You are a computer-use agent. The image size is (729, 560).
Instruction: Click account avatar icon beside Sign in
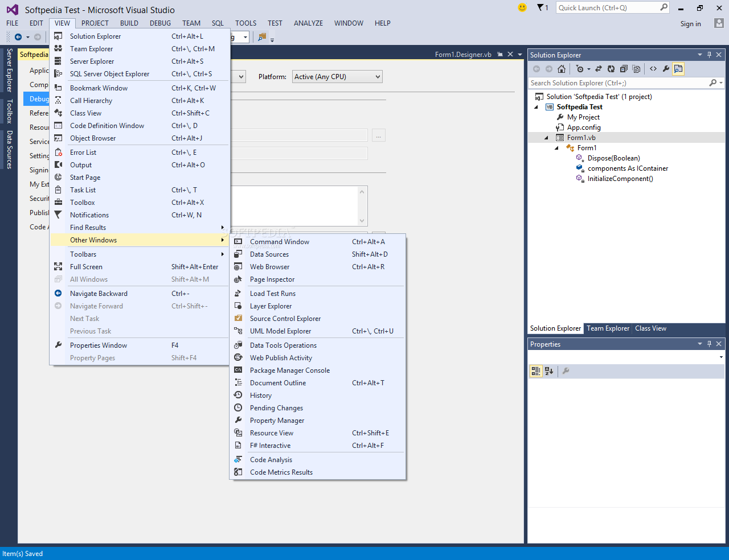pyautogui.click(x=719, y=23)
